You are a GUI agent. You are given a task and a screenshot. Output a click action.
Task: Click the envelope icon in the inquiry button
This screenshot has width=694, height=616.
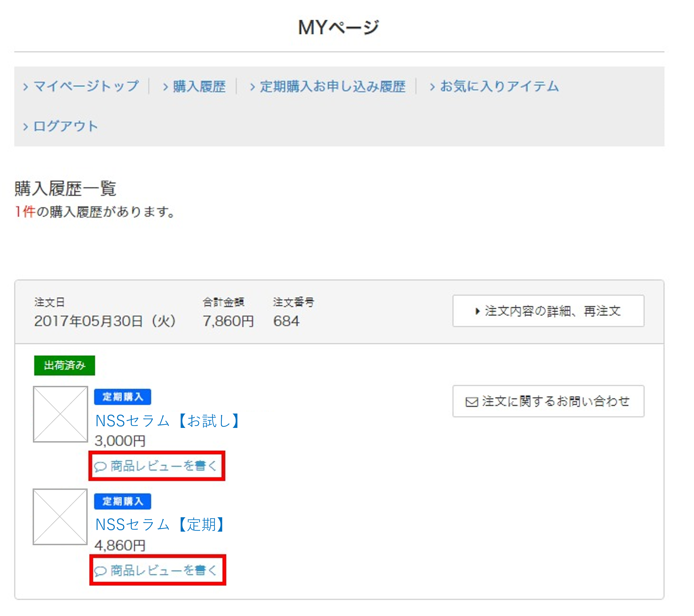472,402
